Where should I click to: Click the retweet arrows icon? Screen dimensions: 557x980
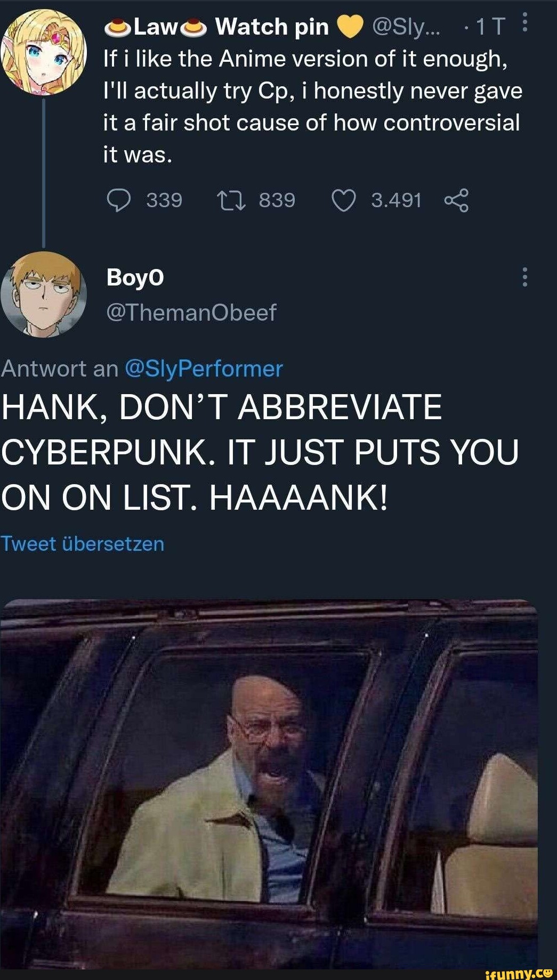click(x=231, y=201)
